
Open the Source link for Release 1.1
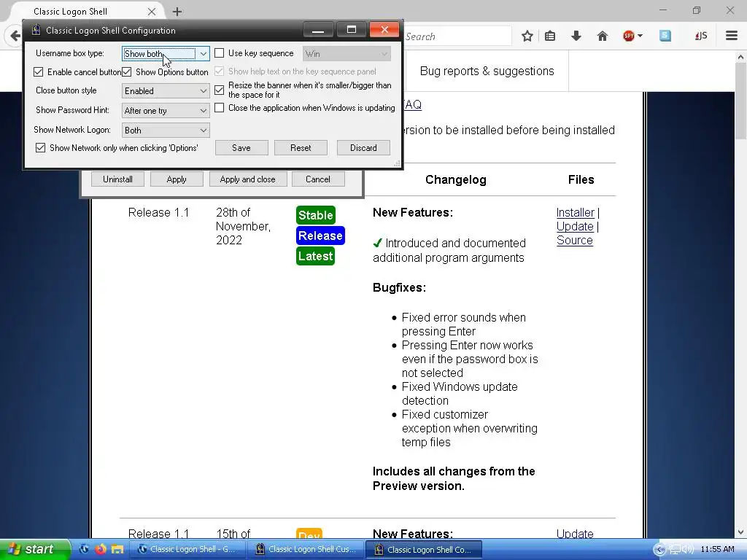[575, 240]
